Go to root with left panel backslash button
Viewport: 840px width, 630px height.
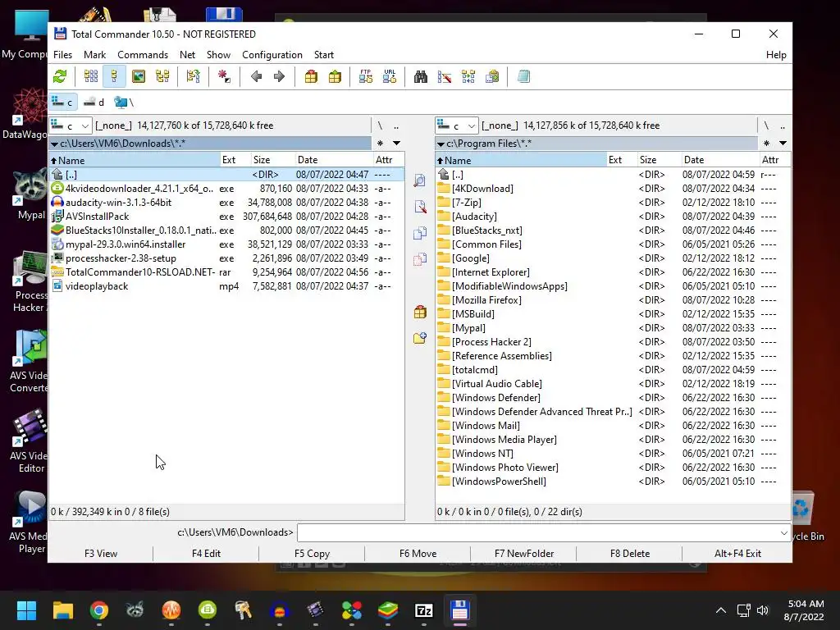point(380,126)
